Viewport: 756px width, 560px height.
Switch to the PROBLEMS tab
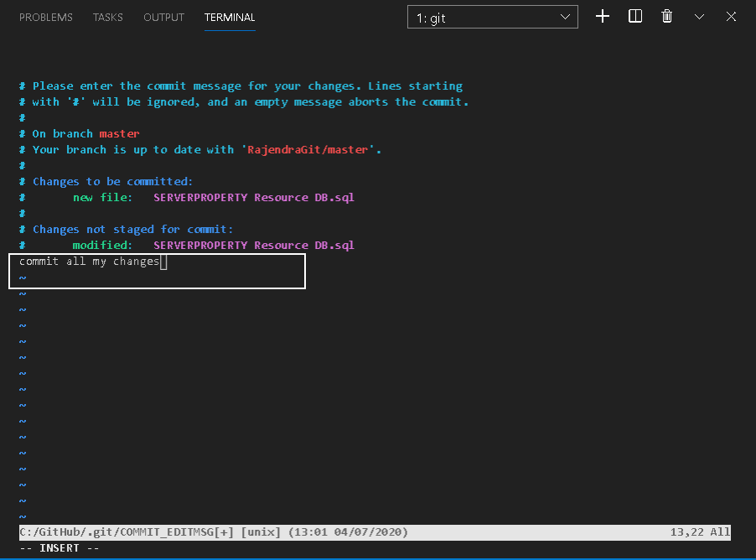click(46, 18)
